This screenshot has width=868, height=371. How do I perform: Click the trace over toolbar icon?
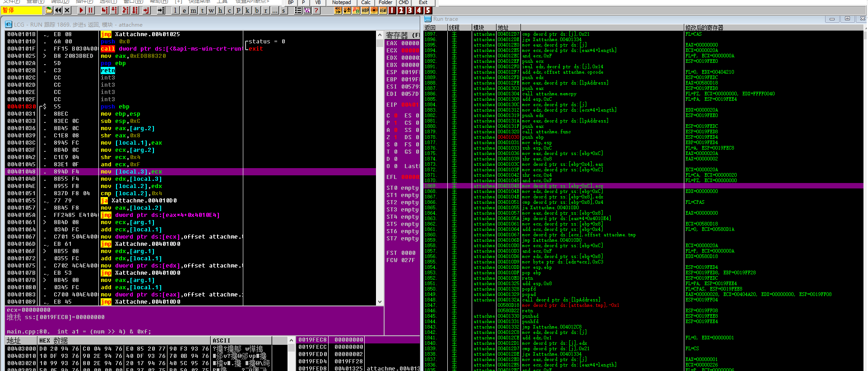pos(135,10)
